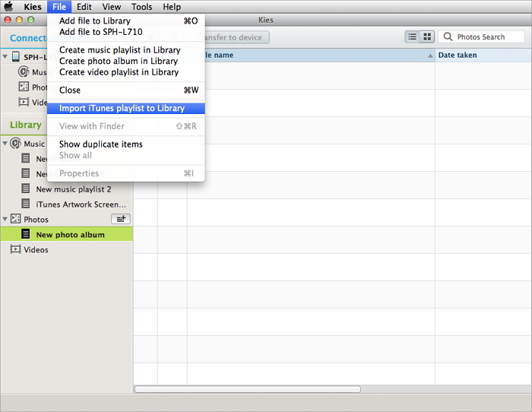Select Create video playlist in Library
Image resolution: width=532 pixels, height=412 pixels.
click(x=126, y=72)
